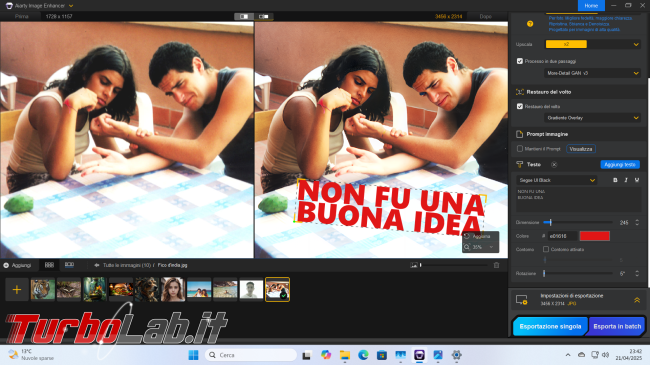Switch to grid thumbnail view
This screenshot has height=365, width=650.
(x=49, y=265)
